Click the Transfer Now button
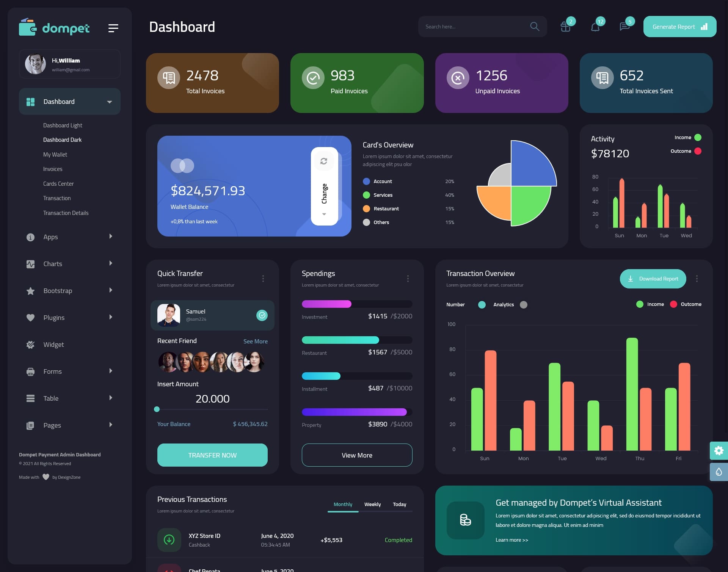 tap(212, 454)
